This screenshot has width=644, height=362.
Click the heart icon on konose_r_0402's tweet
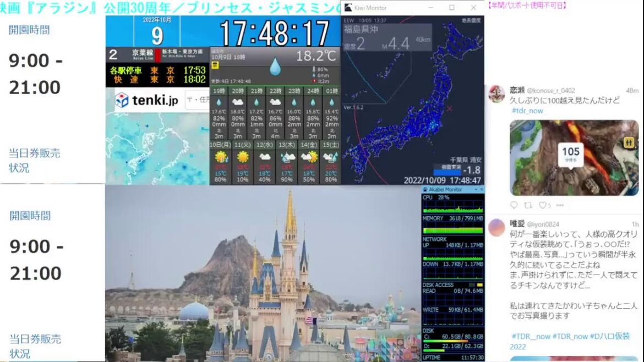coord(543,204)
